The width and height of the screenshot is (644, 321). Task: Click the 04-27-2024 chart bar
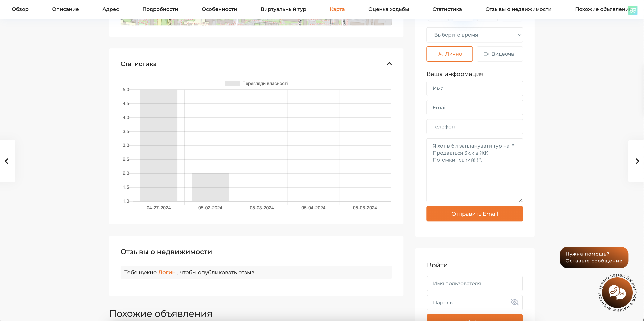click(x=159, y=145)
